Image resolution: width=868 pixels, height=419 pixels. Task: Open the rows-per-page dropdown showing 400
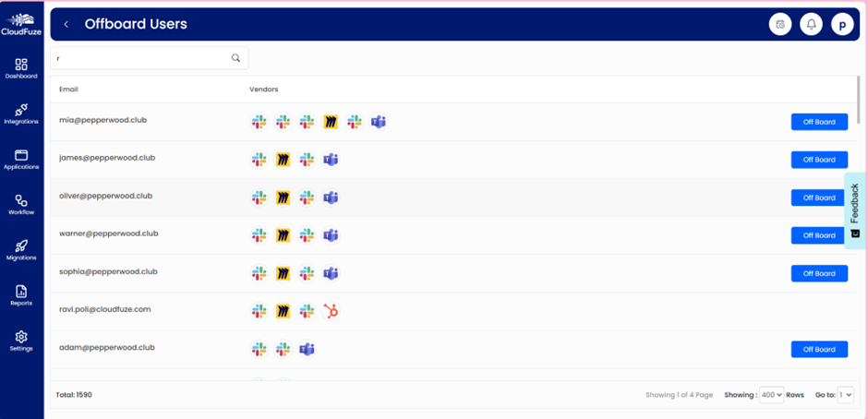pyautogui.click(x=771, y=395)
